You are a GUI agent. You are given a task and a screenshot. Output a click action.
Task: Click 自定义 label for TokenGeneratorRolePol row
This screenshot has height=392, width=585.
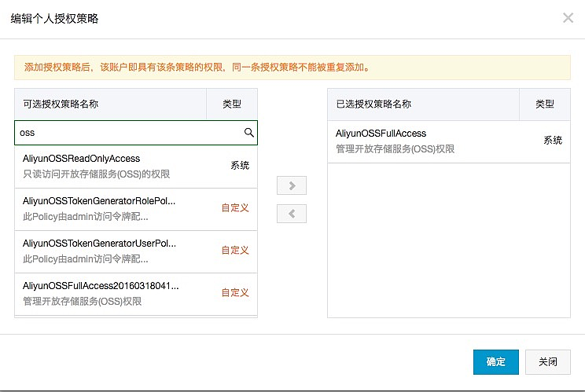point(235,208)
